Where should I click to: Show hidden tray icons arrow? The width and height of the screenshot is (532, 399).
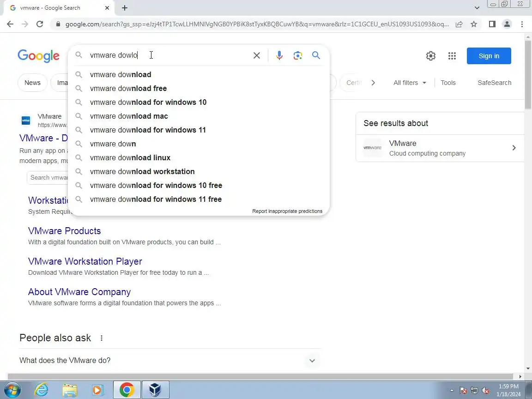[452, 391]
